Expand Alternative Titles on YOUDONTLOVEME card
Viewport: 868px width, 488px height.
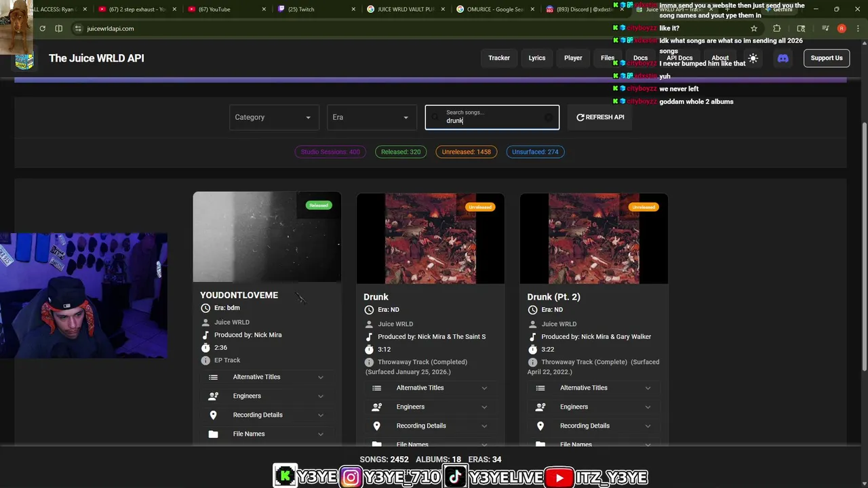(267, 378)
